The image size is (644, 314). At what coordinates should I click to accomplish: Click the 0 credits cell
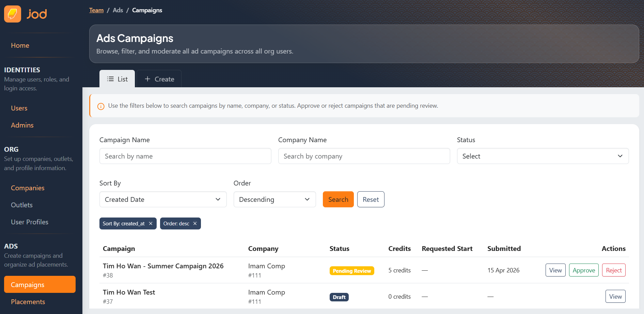point(399,297)
